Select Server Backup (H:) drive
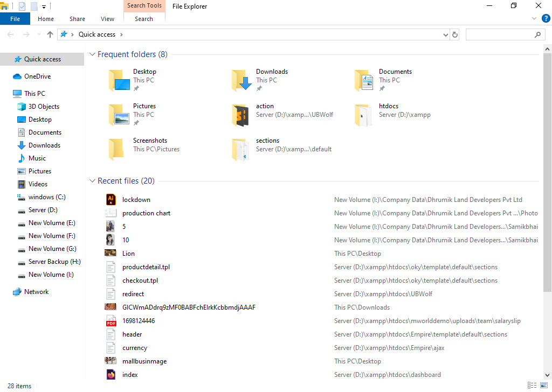552x392 pixels. tap(54, 262)
